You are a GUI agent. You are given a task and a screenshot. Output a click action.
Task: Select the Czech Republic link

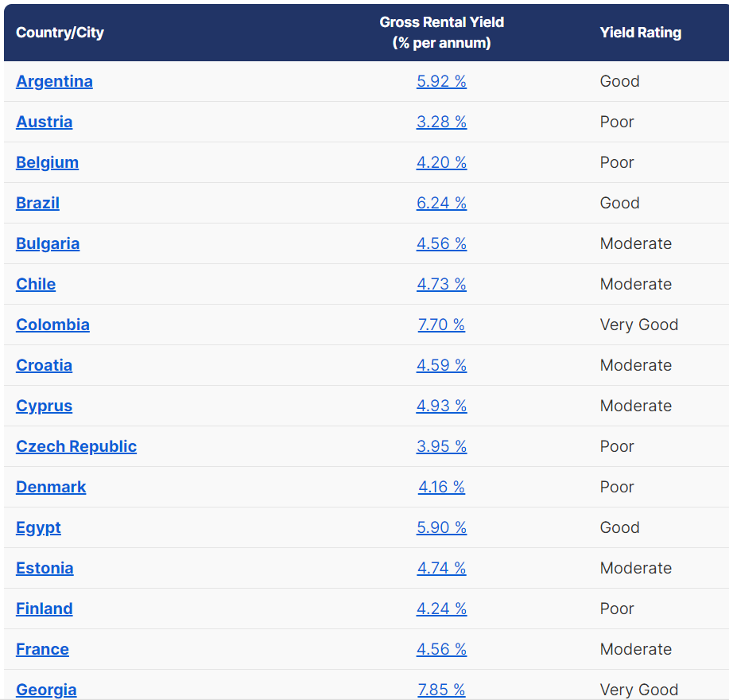coord(76,446)
